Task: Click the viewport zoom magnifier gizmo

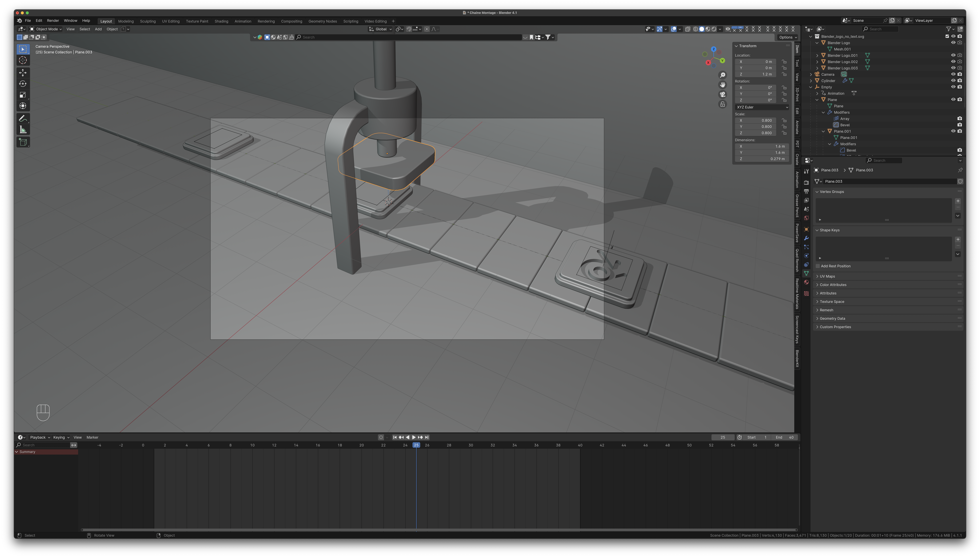Action: point(722,75)
